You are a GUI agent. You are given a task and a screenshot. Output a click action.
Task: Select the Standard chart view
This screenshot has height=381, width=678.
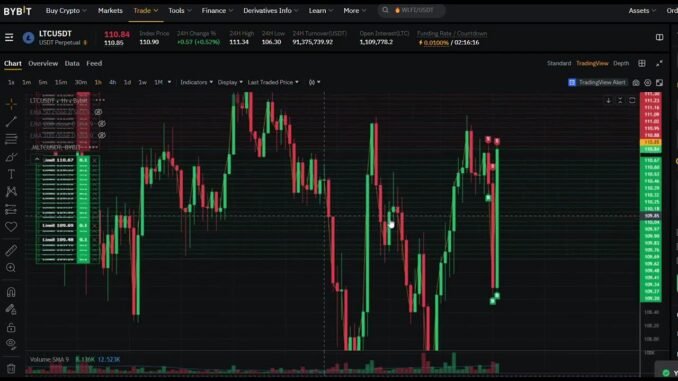tap(559, 63)
